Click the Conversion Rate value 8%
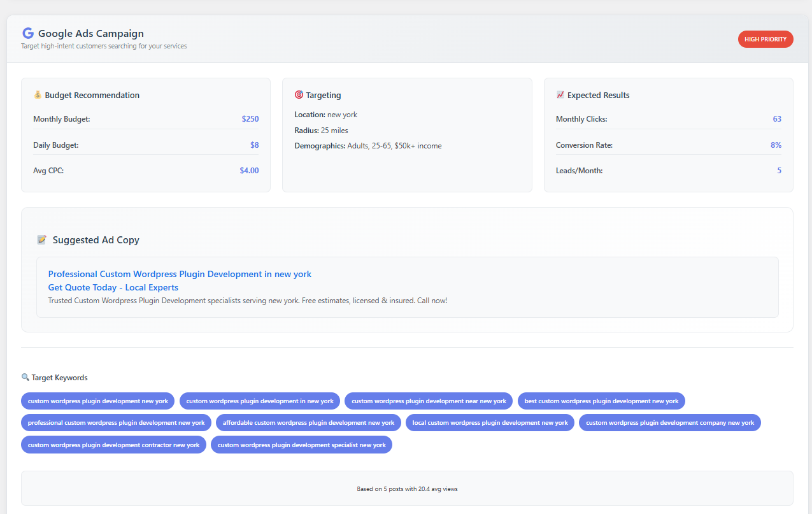The image size is (812, 514). pos(776,145)
